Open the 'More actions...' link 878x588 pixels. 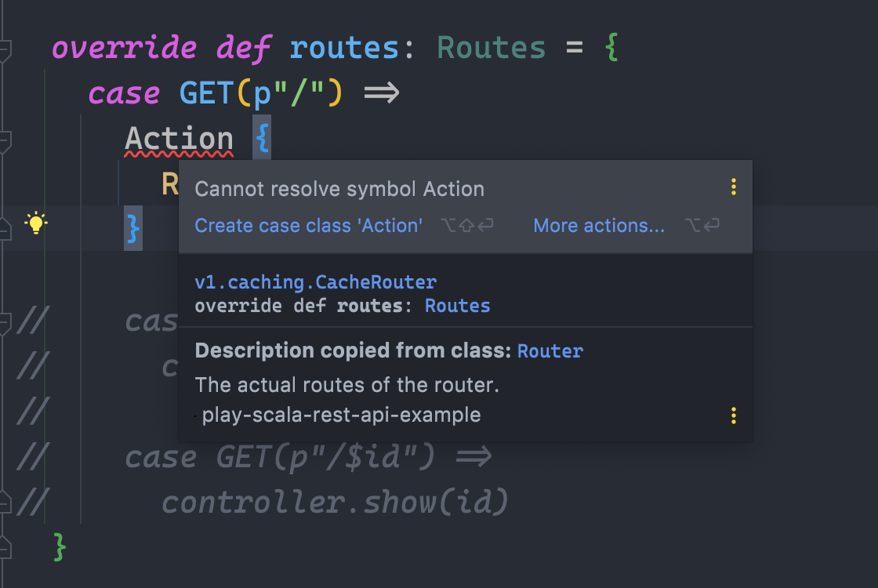(x=599, y=226)
